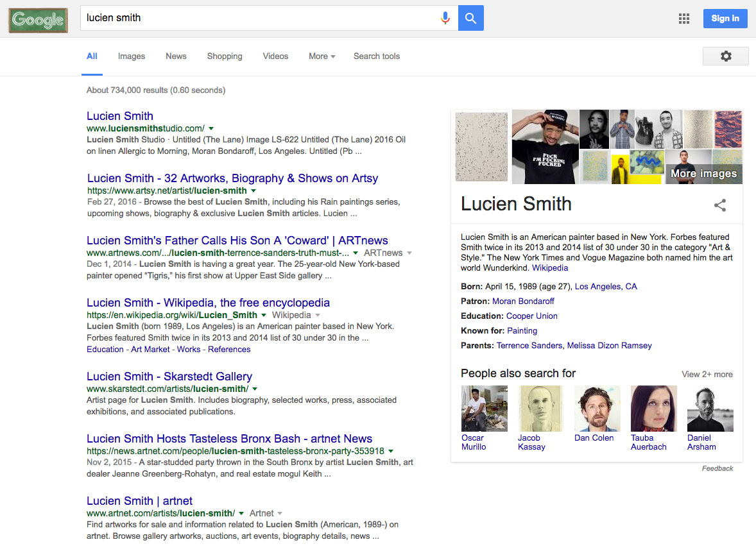This screenshot has width=756, height=551.
Task: Open Search tools
Action: 377,56
